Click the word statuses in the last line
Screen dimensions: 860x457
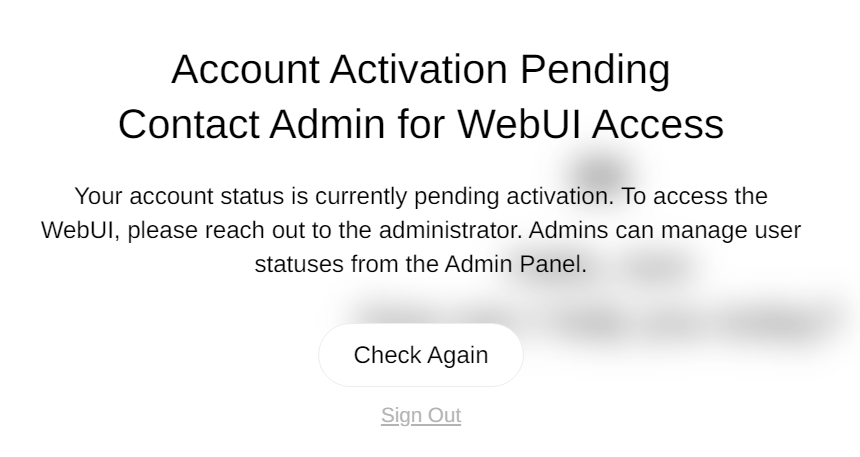pyautogui.click(x=299, y=264)
